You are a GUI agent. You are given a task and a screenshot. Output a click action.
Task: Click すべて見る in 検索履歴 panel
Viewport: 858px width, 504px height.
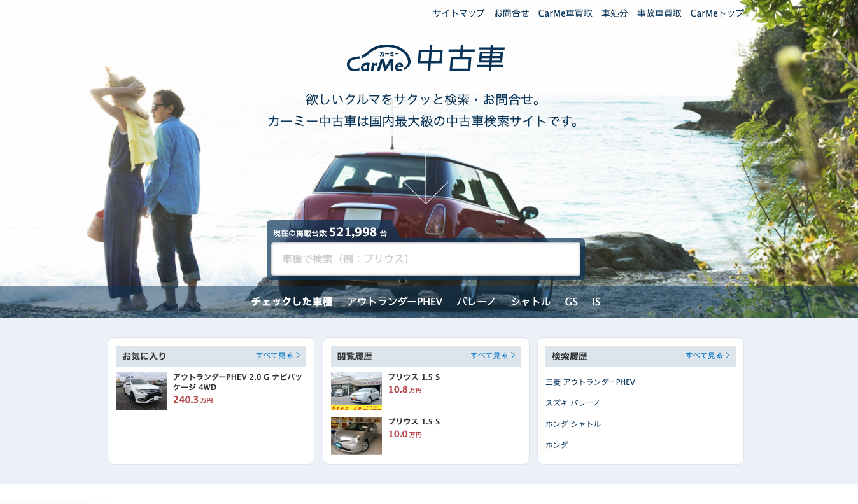point(708,355)
